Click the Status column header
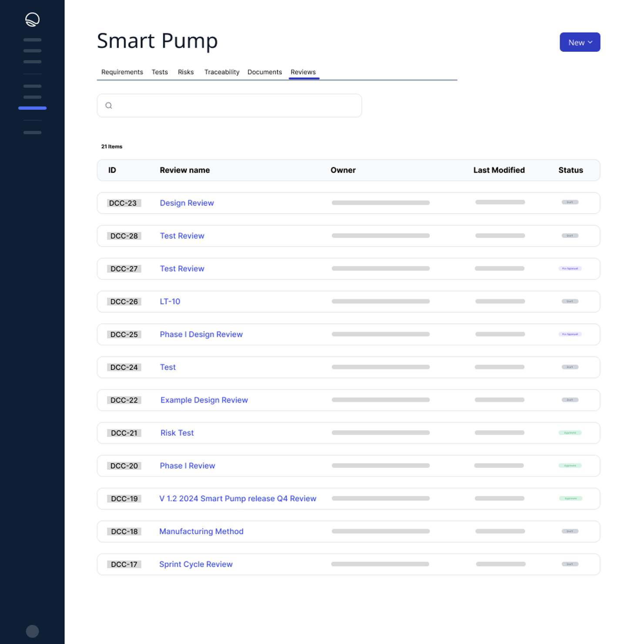The image size is (644, 644). 570,170
